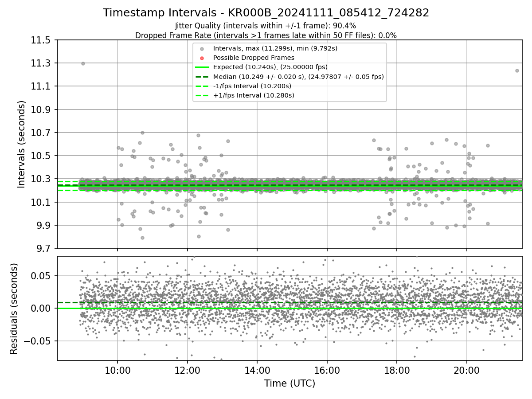Image resolution: width=532 pixels, height=399 pixels.
Task: Click the 'Time (UTC)' x-axis label
Action: click(289, 383)
